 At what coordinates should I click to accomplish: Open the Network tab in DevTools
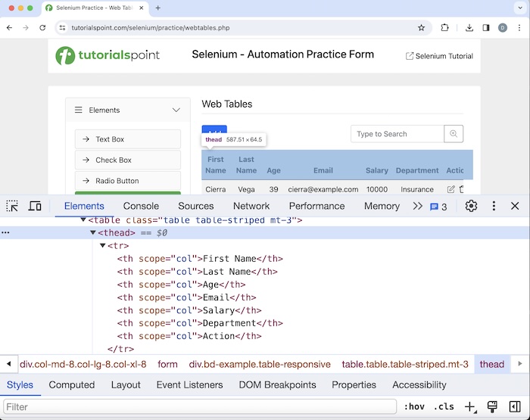(x=251, y=206)
